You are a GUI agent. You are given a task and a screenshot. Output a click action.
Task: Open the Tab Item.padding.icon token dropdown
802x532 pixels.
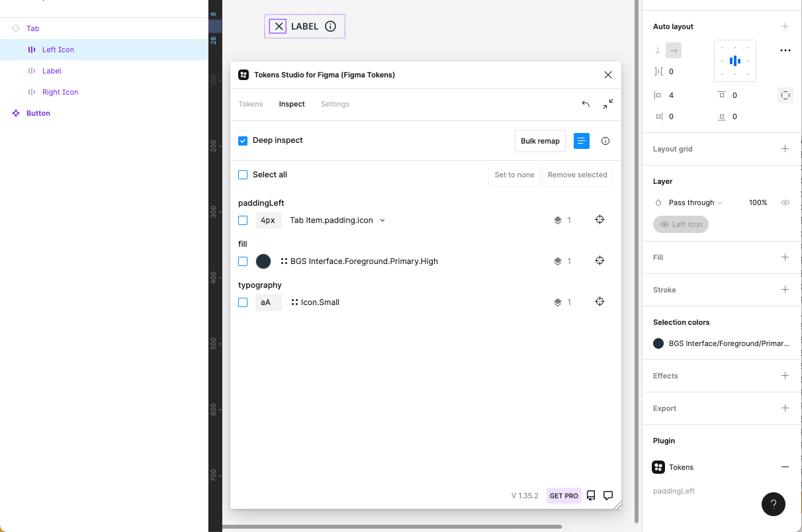click(x=382, y=220)
